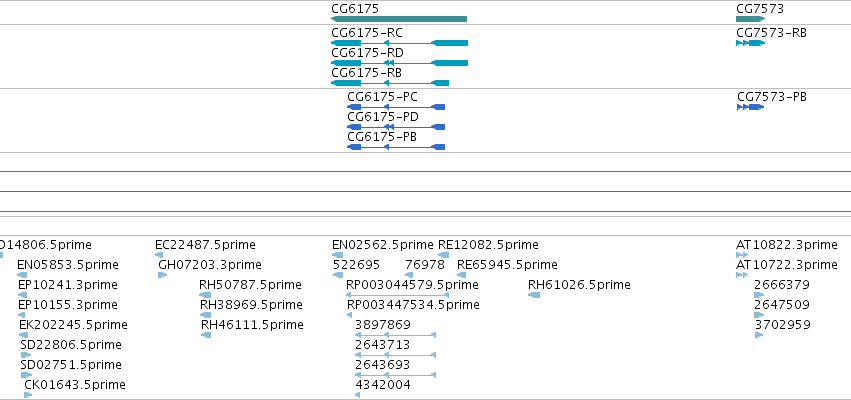Click the CG7573 gene arrow glyph

point(751,19)
